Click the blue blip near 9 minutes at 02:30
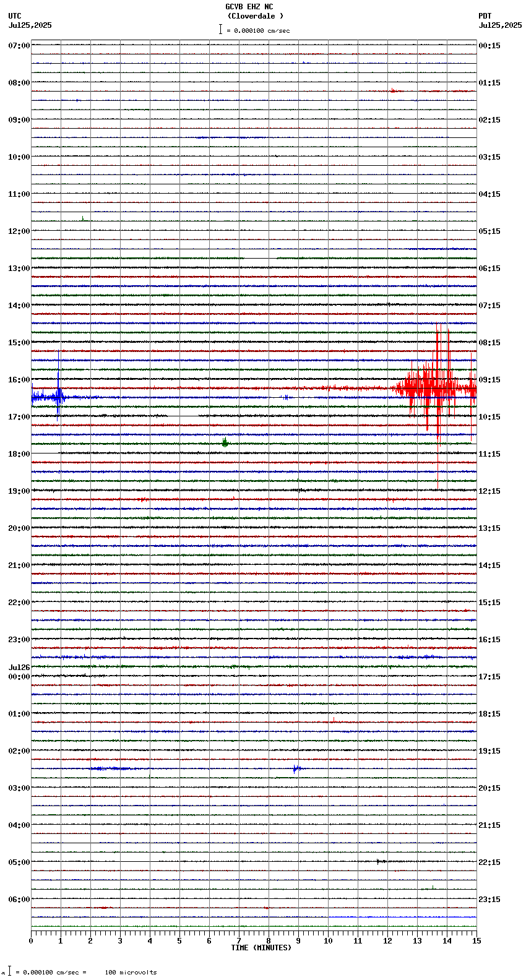526x980 pixels. 296,769
